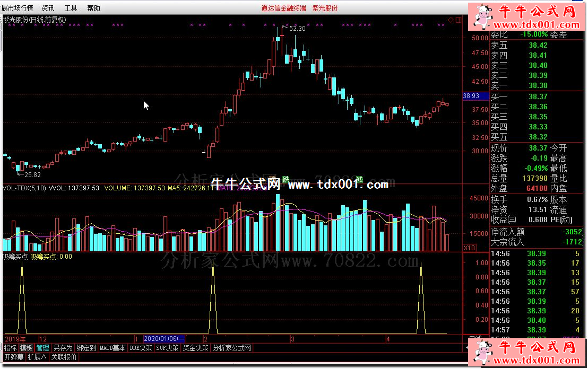Select the 管理 tab
The width and height of the screenshot is (588, 369).
(43, 348)
